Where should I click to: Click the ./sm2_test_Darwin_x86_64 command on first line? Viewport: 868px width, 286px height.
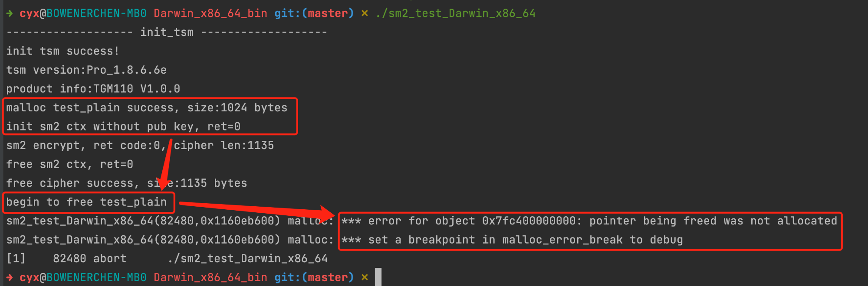tap(455, 13)
